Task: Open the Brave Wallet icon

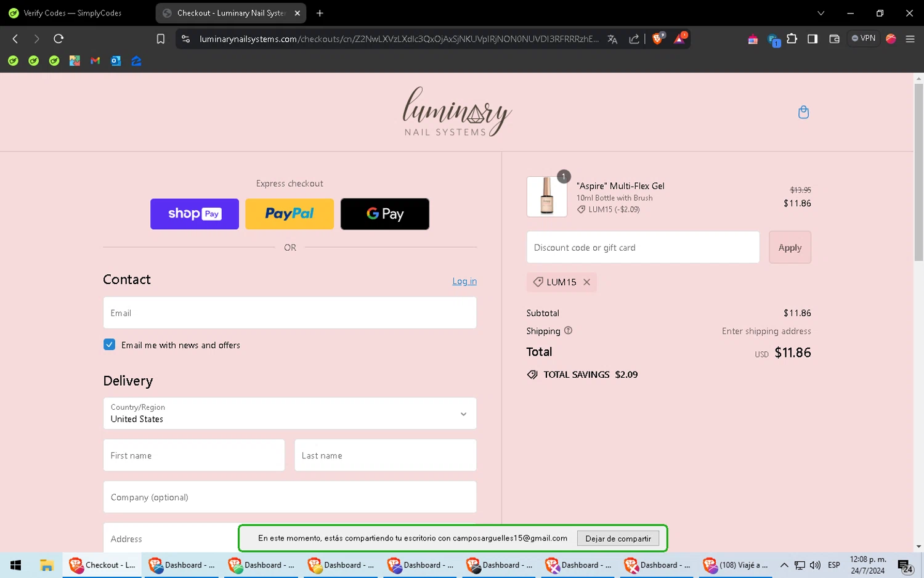Action: click(834, 39)
